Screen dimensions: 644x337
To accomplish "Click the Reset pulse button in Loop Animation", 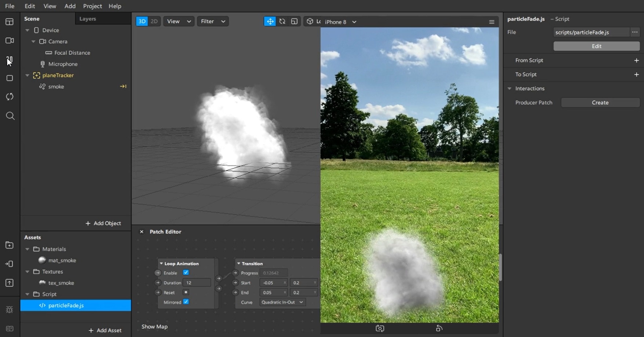I will pyautogui.click(x=186, y=292).
